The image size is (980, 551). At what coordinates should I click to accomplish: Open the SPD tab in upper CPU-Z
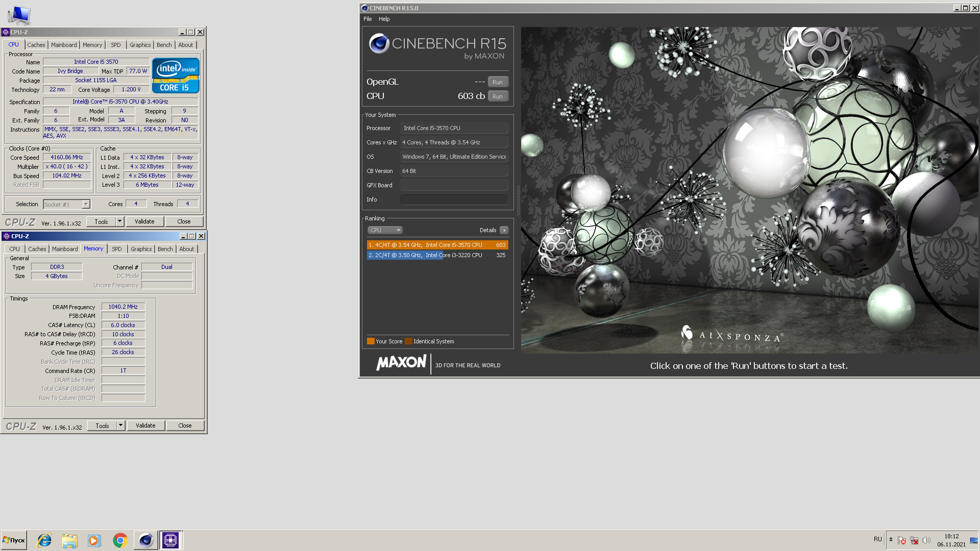(116, 45)
